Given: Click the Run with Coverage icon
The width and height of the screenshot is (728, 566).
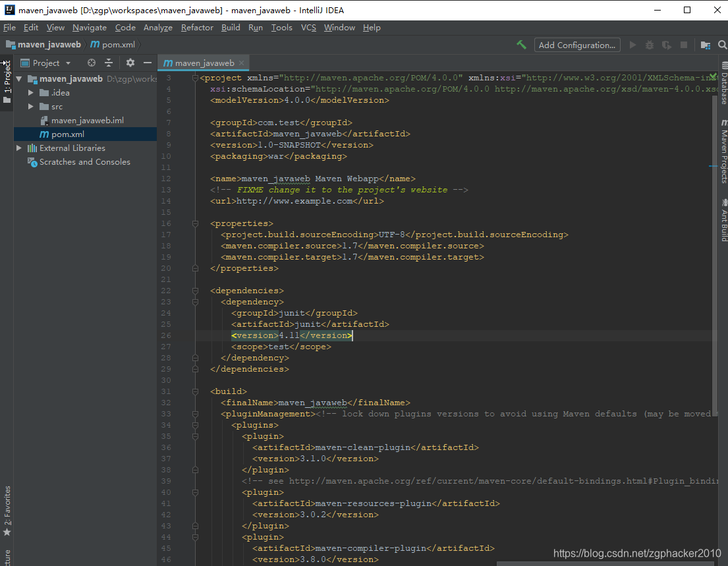Looking at the screenshot, I should tap(667, 45).
